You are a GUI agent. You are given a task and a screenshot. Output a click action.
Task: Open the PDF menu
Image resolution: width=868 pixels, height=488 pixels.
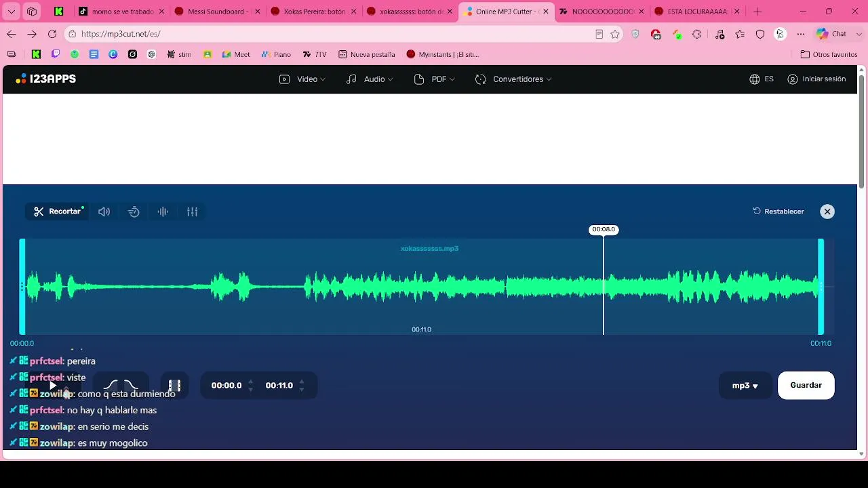point(434,79)
